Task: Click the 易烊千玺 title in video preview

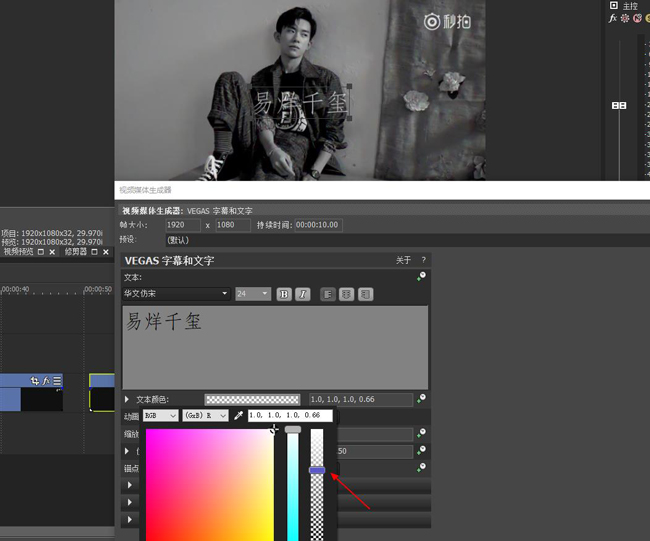Action: coord(300,103)
